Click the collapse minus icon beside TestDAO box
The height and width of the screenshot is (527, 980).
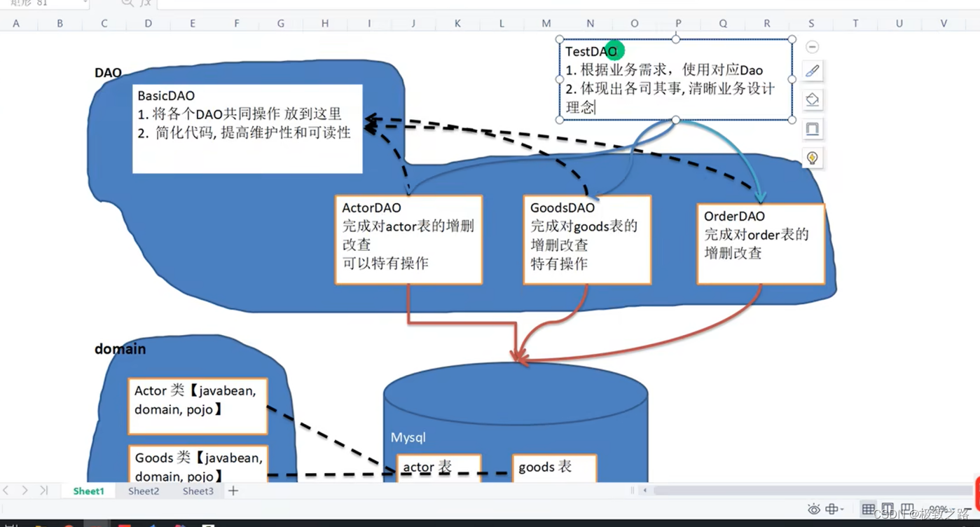812,47
